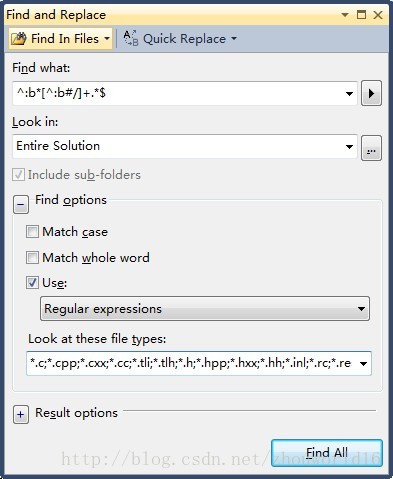Open the Find In Files menu arrow
393x479 pixels.
click(107, 39)
